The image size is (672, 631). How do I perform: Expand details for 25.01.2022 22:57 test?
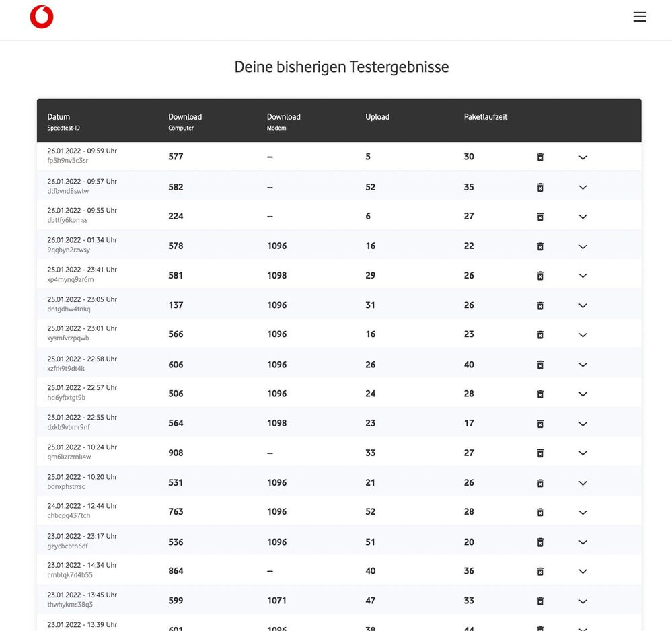tap(583, 394)
